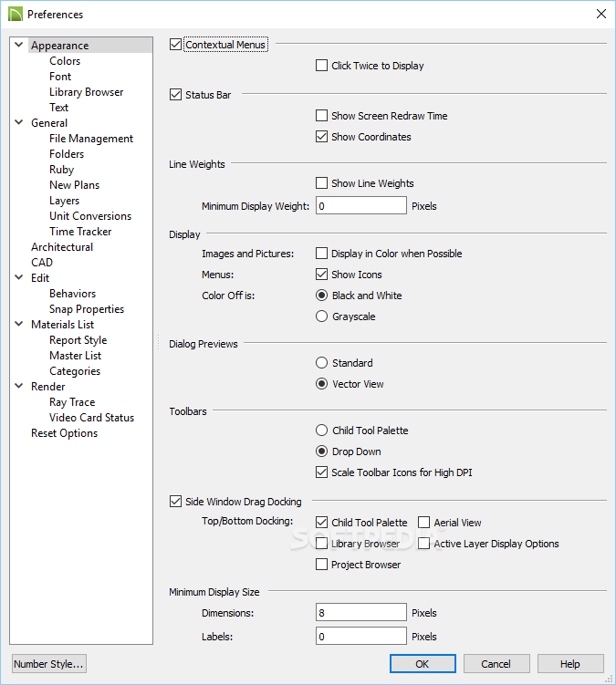Select General in the preferences tree
This screenshot has height=685, width=616.
point(49,123)
